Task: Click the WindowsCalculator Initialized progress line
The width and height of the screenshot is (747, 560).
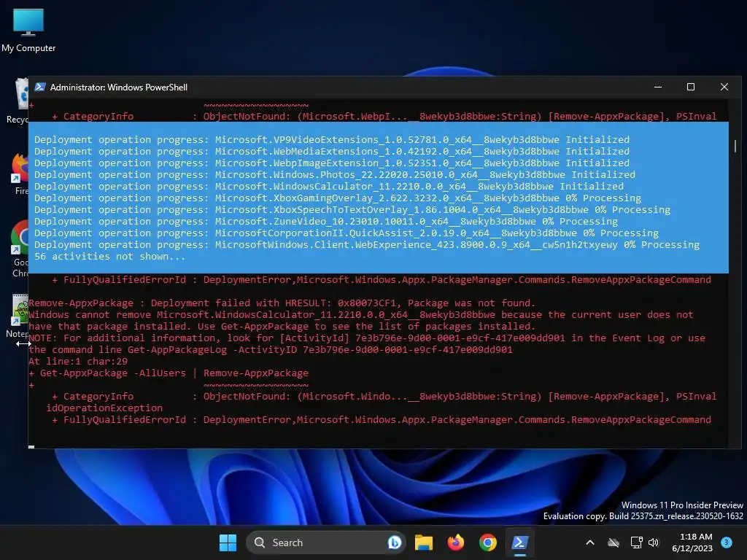Action: point(329,186)
